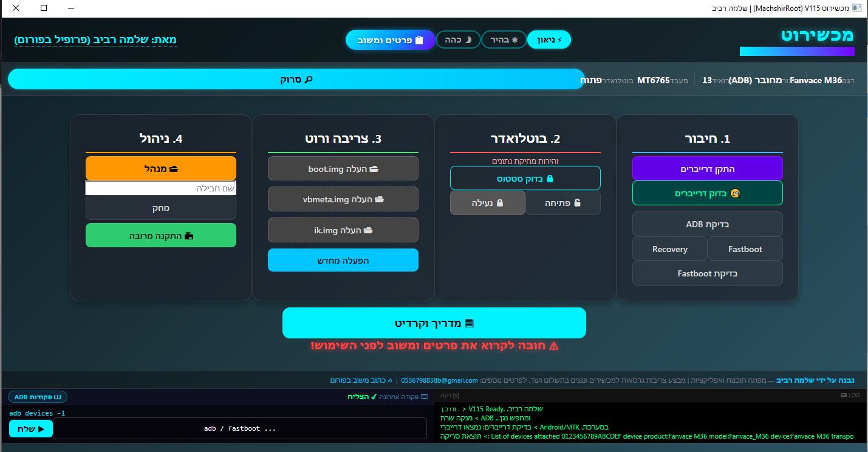Screen dimensions: 868x452
Task: Switch to the Light (בהיר) theme
Action: pos(504,40)
